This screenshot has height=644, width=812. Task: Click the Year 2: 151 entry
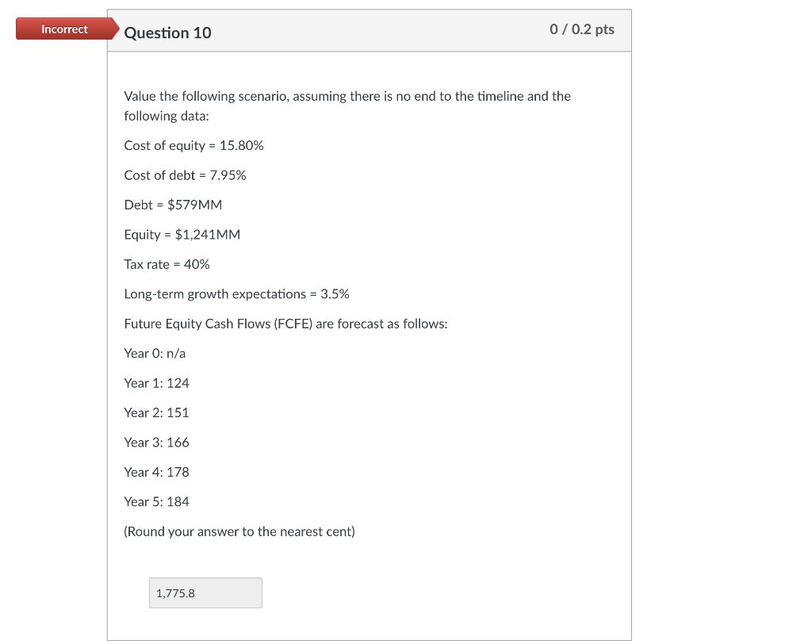pos(156,412)
